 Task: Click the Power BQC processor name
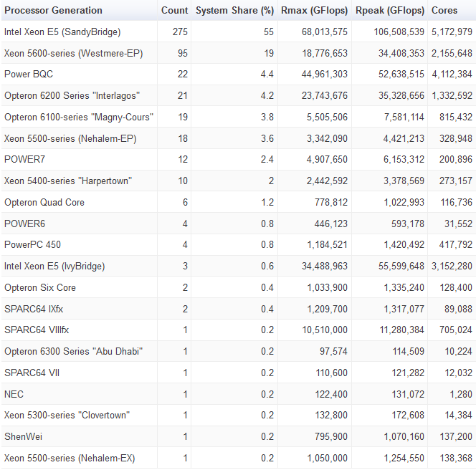click(29, 74)
